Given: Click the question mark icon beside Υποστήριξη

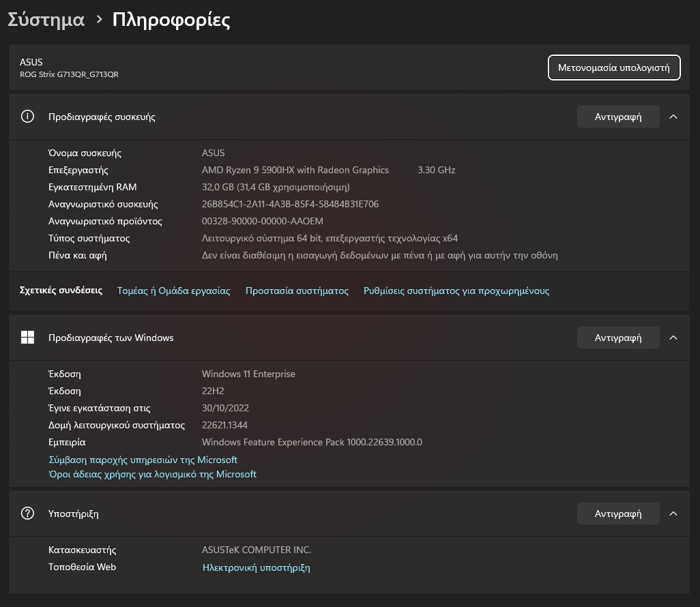Looking at the screenshot, I should point(27,514).
